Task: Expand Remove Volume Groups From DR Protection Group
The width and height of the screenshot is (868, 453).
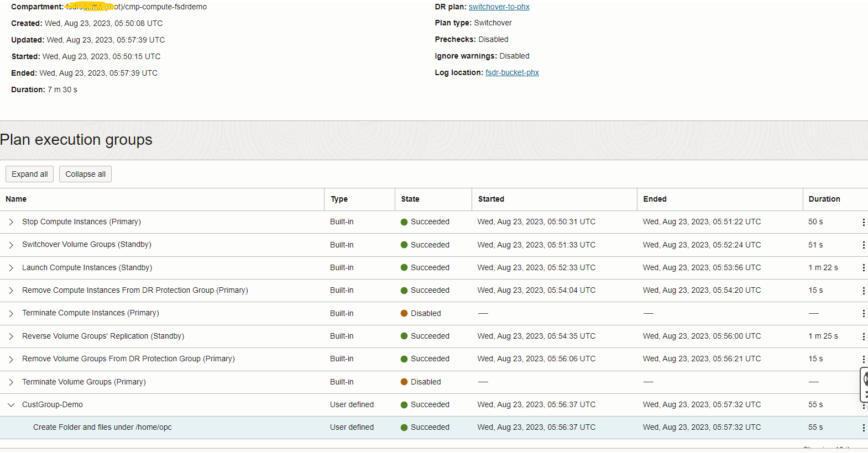Action: (x=11, y=359)
